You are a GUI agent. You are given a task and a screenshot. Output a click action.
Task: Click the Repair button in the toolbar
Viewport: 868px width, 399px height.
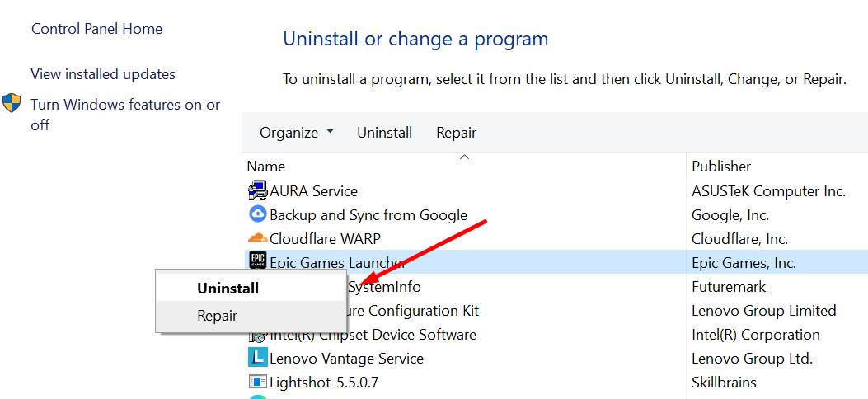[x=456, y=133]
